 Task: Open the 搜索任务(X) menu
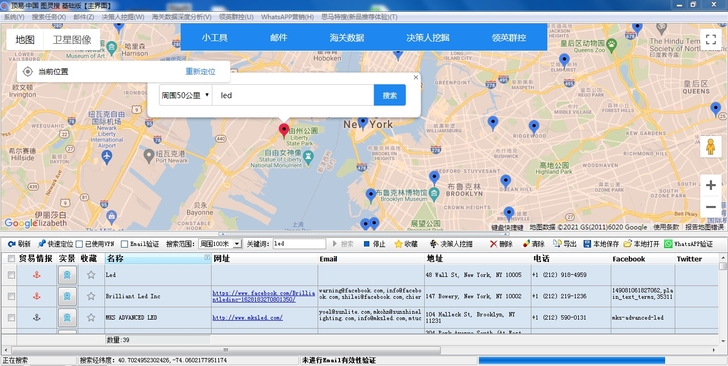click(x=49, y=17)
